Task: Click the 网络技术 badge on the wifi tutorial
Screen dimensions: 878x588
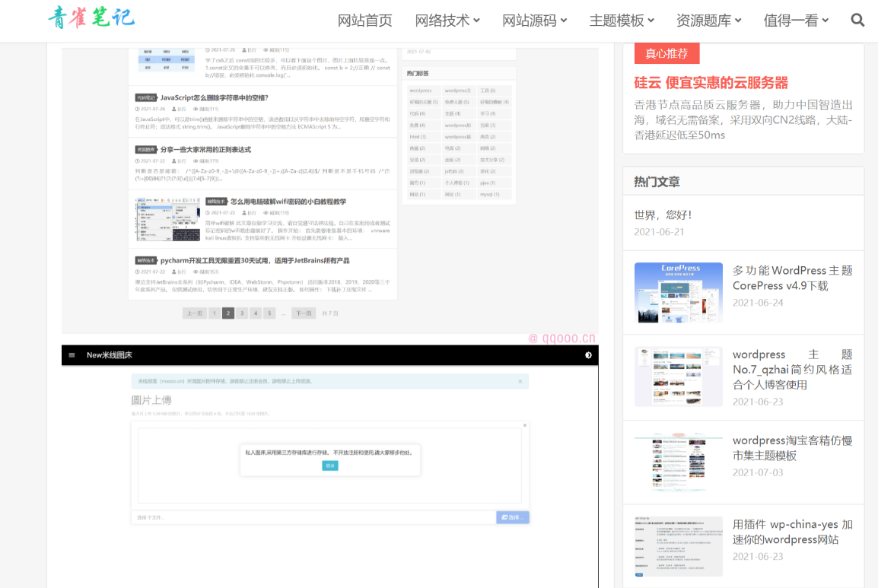Action: point(217,201)
